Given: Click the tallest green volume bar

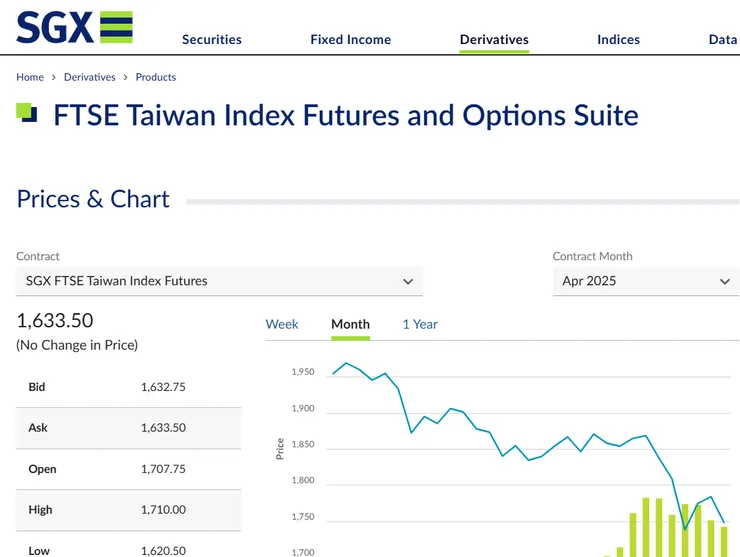Looking at the screenshot, I should point(646,527).
